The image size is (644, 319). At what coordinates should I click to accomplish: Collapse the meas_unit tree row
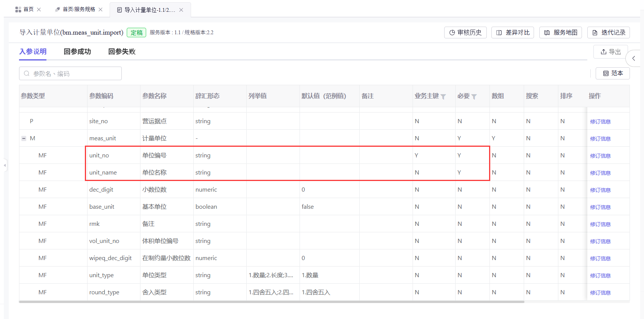click(24, 138)
